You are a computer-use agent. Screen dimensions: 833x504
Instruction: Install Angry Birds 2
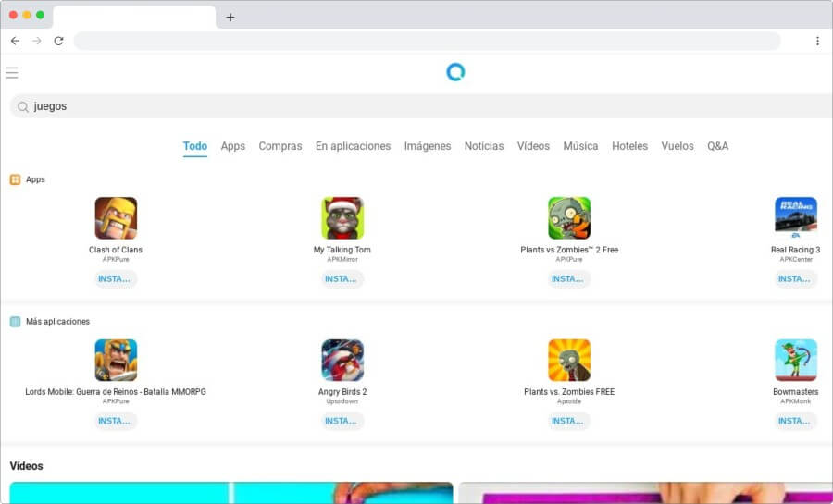[342, 422]
